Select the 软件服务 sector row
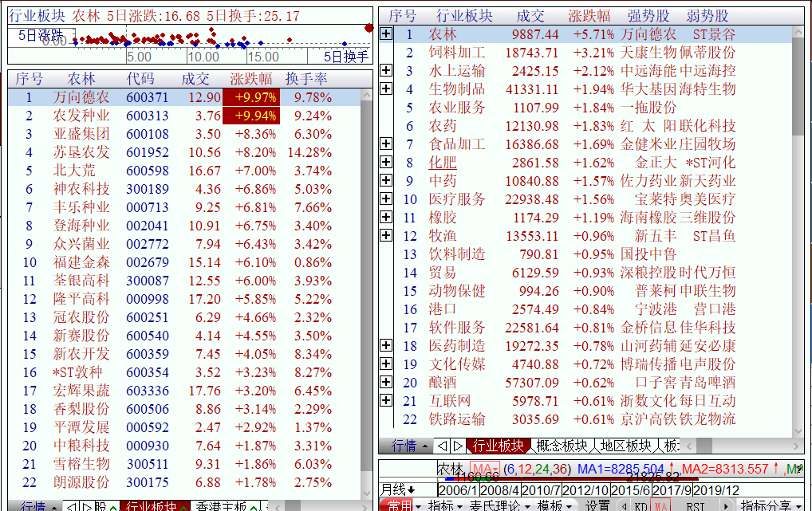This screenshot has width=812, height=511. [x=593, y=327]
